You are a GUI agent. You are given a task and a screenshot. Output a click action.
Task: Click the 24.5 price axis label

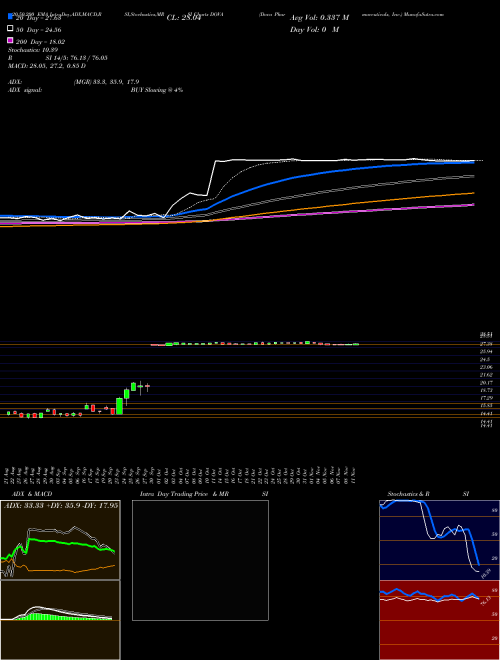pos(485,359)
